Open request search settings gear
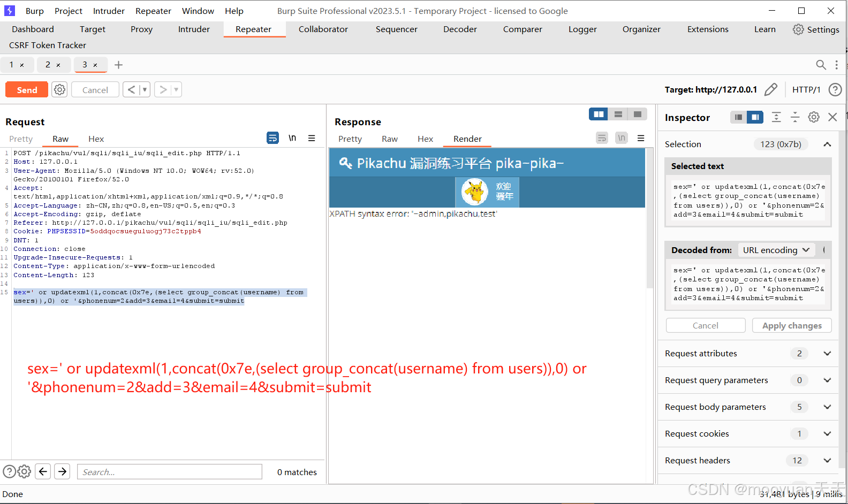848x504 pixels. 24,471
